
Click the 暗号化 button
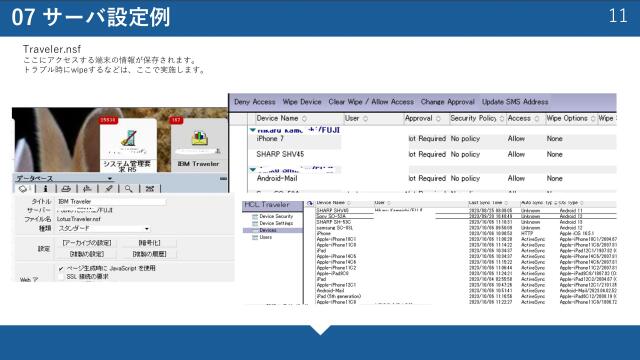[x=149, y=243]
